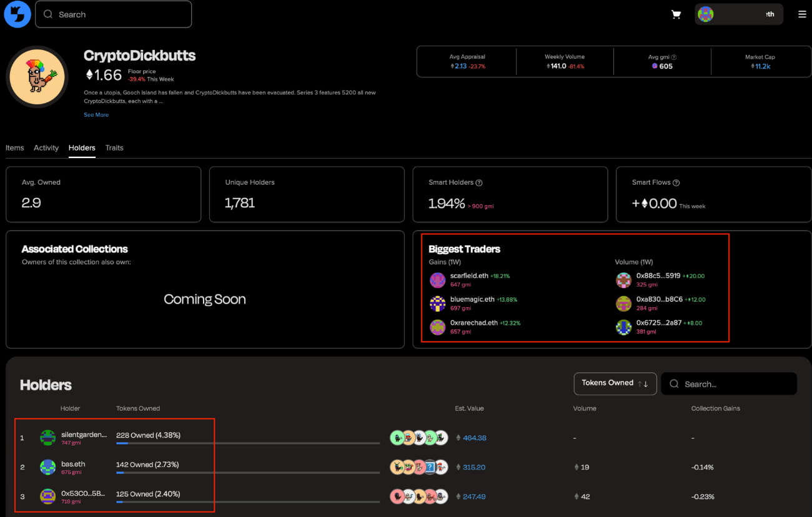This screenshot has height=517, width=812.
Task: Click the Avg Appraisal 2.13 stat
Action: 467,62
